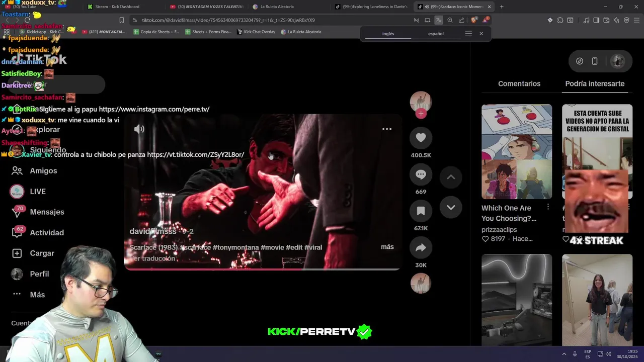Open the gaming desk setup thumbnail
Screen dimensions: 644x362
(x=517, y=300)
